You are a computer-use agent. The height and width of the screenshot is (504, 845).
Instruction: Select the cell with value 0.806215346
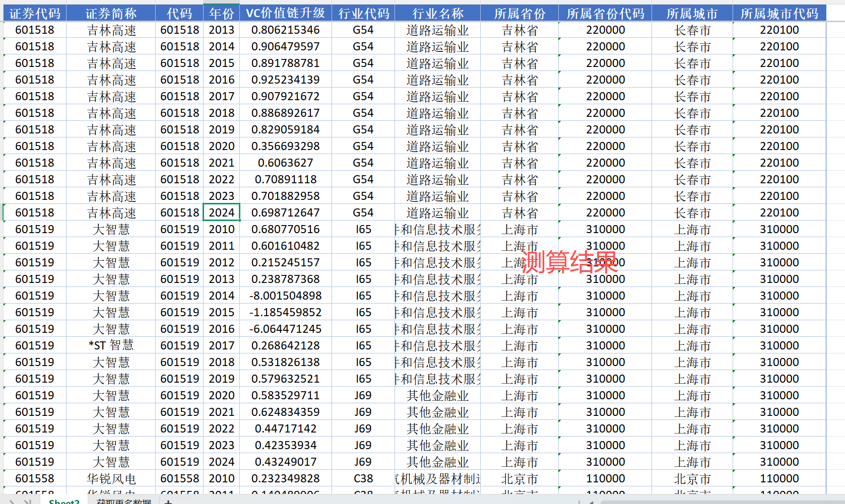coord(286,30)
